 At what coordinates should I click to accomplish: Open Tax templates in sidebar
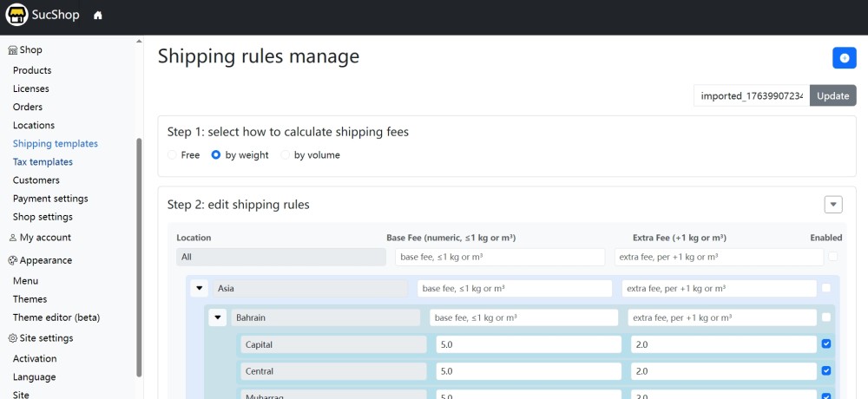coord(43,162)
